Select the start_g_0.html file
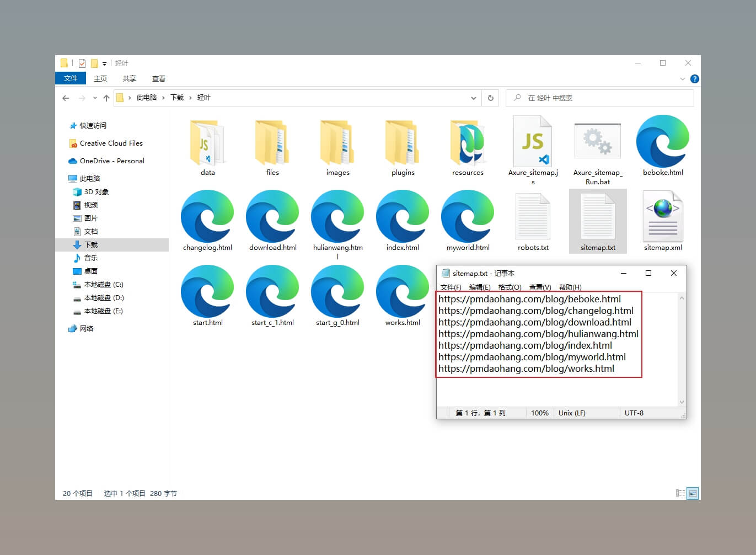756x555 pixels. [337, 296]
